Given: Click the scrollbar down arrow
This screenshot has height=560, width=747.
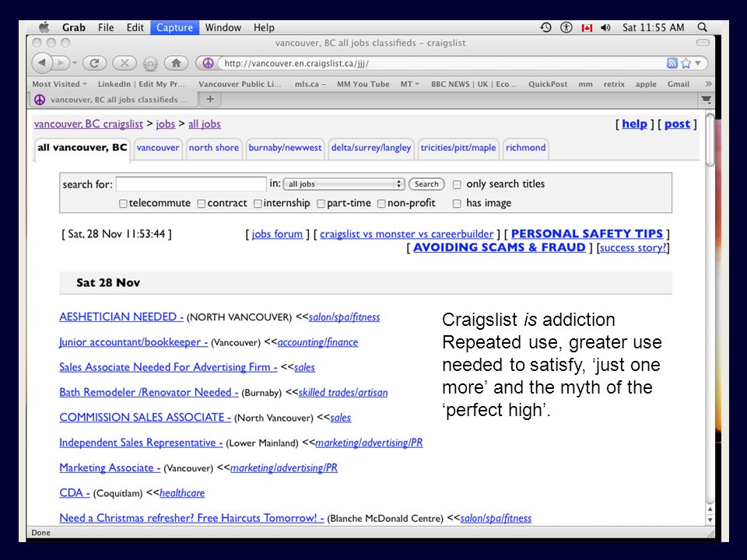Looking at the screenshot, I should pyautogui.click(x=710, y=520).
